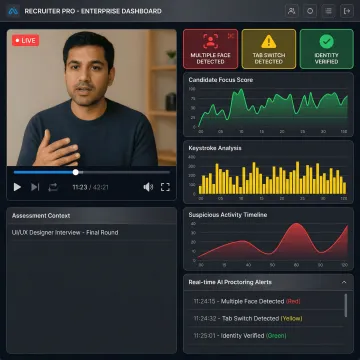Click the red face-scan icon
This screenshot has height=360, width=360.
[210, 41]
